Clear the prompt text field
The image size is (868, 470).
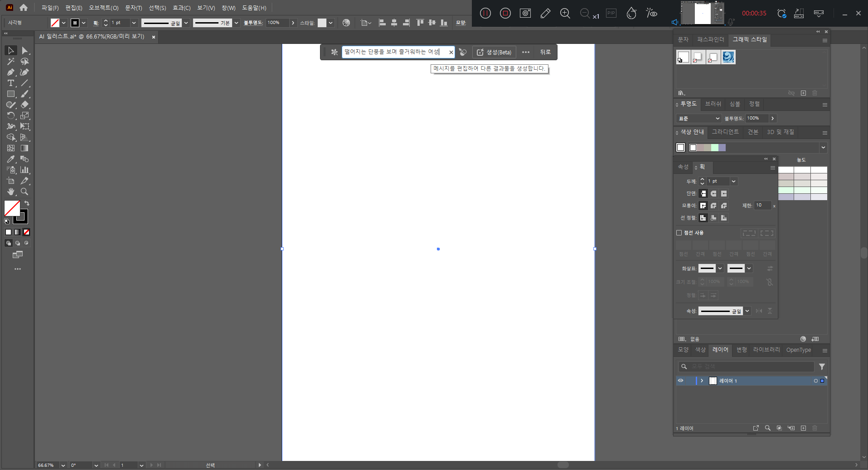451,52
